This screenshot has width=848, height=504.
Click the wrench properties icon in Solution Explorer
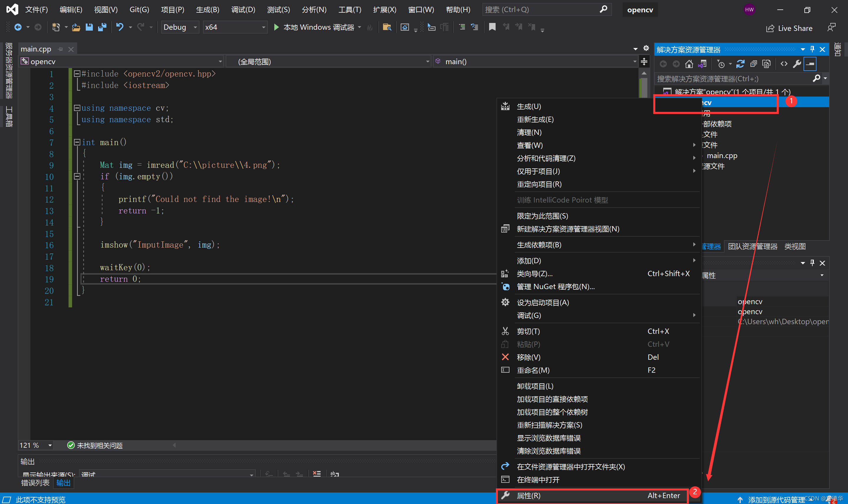(797, 64)
